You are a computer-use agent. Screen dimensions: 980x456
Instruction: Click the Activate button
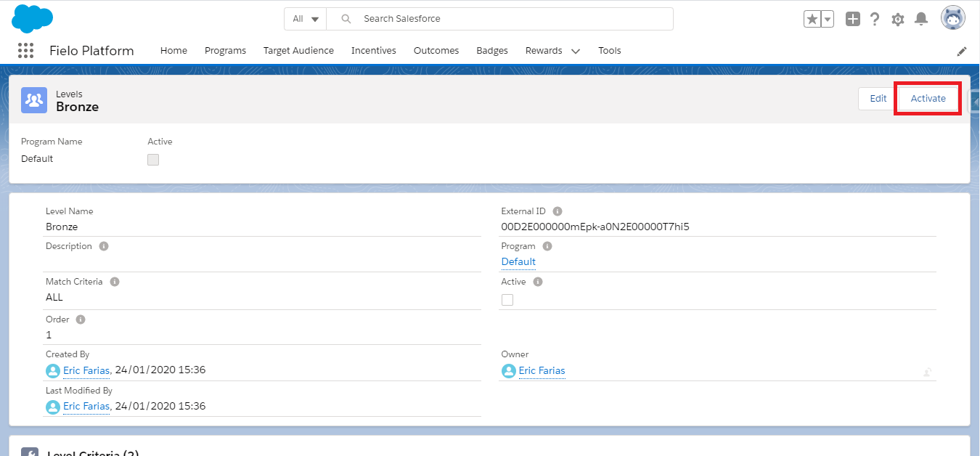(928, 99)
